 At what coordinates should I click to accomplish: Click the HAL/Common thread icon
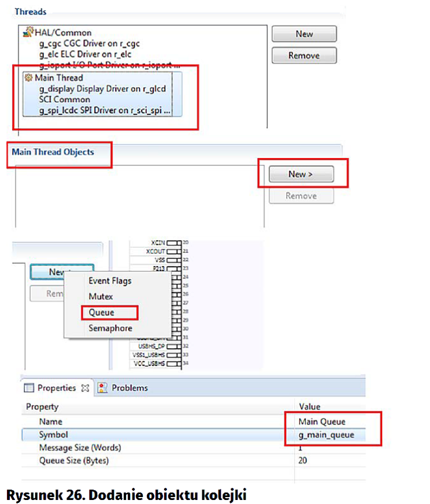[28, 33]
